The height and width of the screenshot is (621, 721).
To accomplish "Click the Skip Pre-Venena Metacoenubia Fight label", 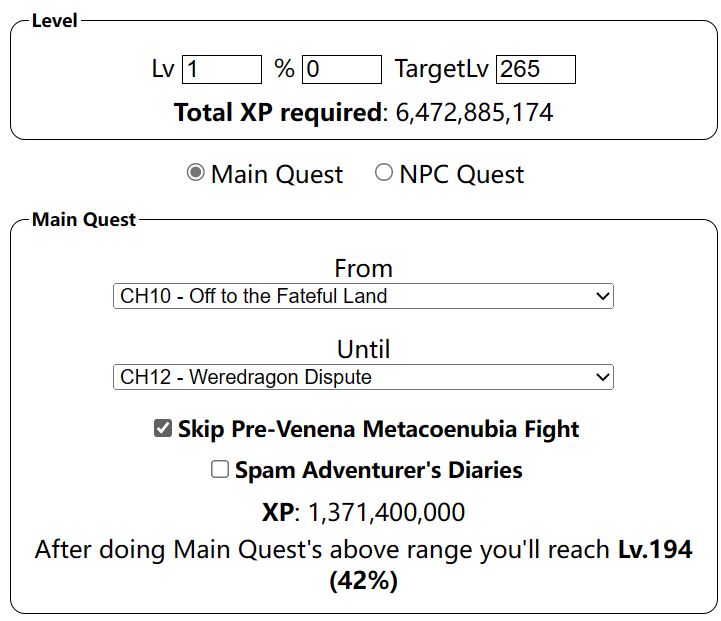I will [x=378, y=430].
